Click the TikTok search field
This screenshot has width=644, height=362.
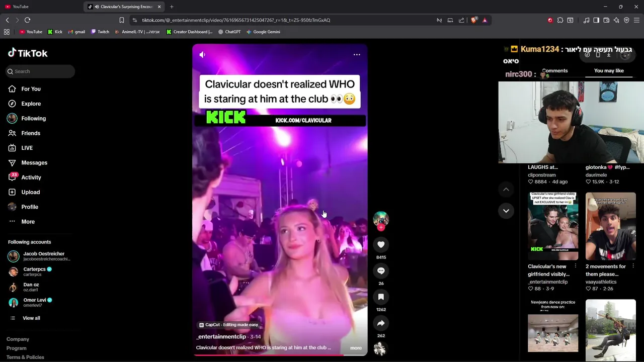40,71
